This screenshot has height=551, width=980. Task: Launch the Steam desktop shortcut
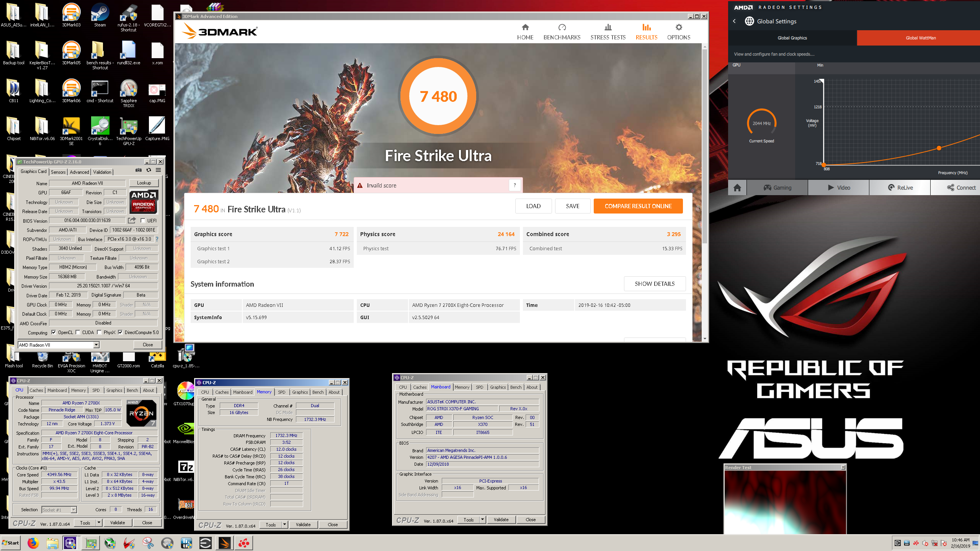[100, 15]
